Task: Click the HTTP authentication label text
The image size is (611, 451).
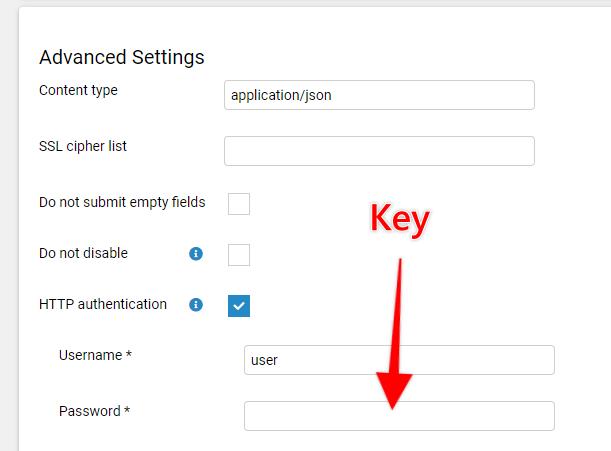Action: 103,304
